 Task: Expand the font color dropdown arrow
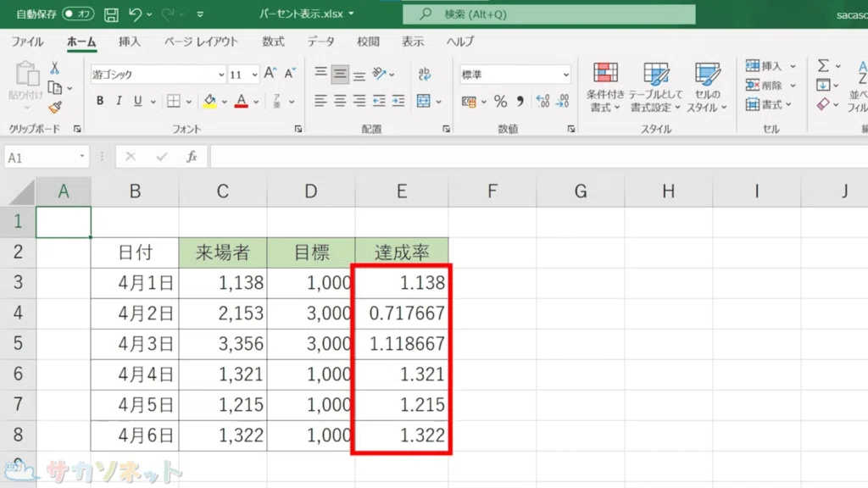click(256, 102)
